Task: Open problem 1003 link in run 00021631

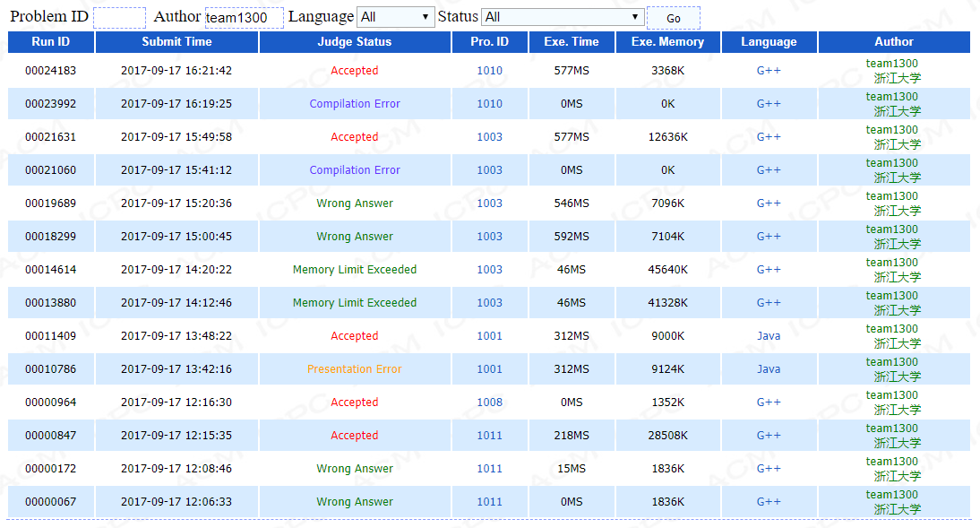Action: pyautogui.click(x=489, y=137)
